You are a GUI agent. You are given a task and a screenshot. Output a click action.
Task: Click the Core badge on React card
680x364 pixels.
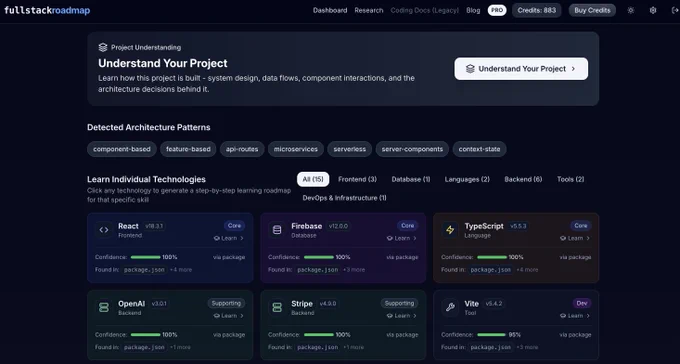234,226
